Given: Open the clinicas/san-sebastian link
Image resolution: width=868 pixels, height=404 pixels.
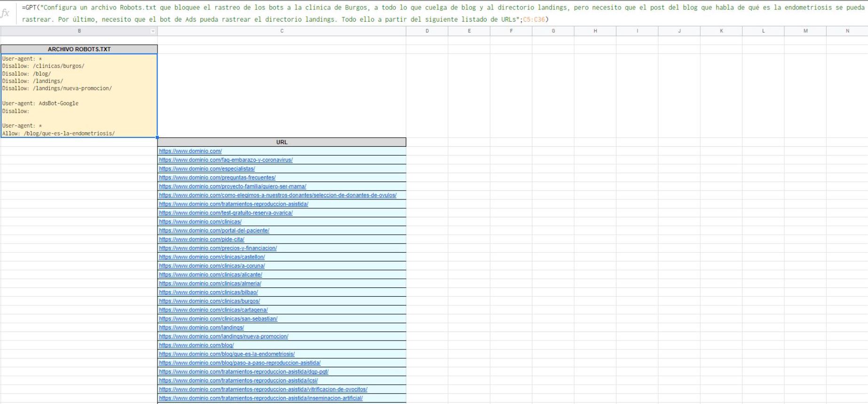Looking at the screenshot, I should pyautogui.click(x=218, y=319).
